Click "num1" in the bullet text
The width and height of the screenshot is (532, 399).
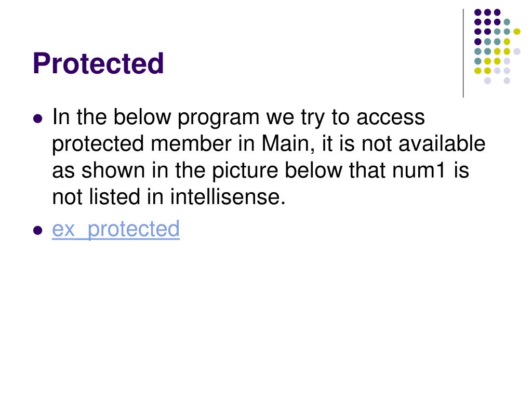[x=418, y=170]
